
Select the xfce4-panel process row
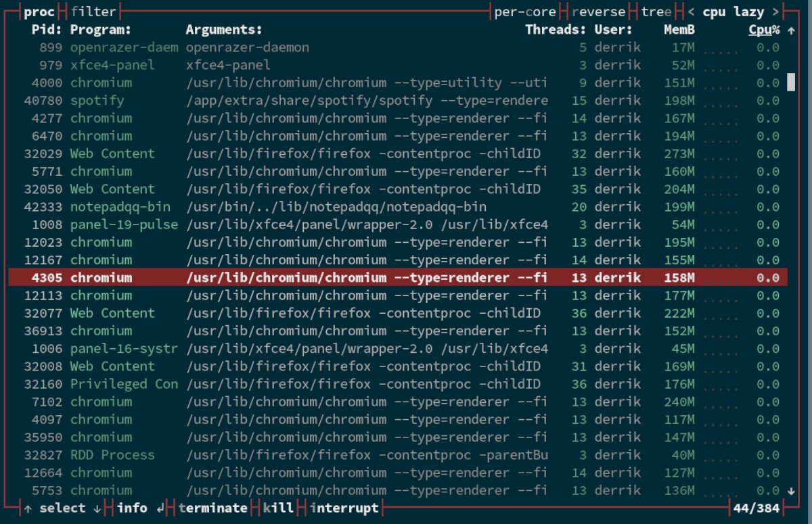[x=397, y=65]
